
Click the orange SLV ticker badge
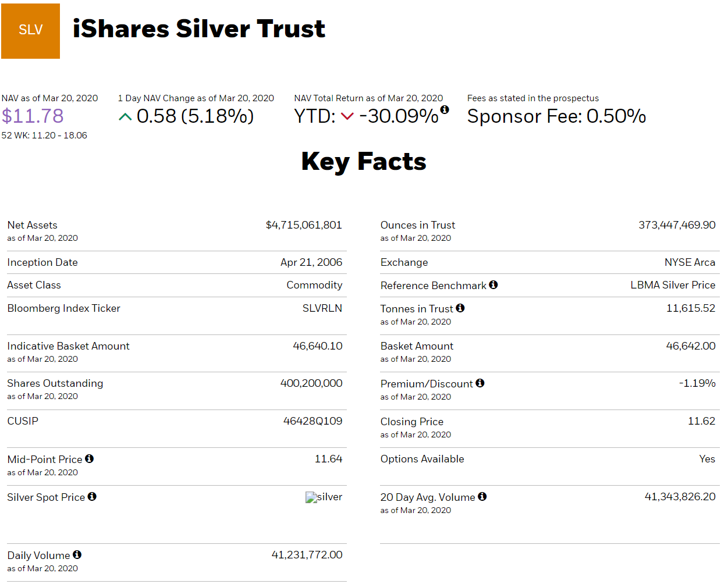tap(30, 30)
